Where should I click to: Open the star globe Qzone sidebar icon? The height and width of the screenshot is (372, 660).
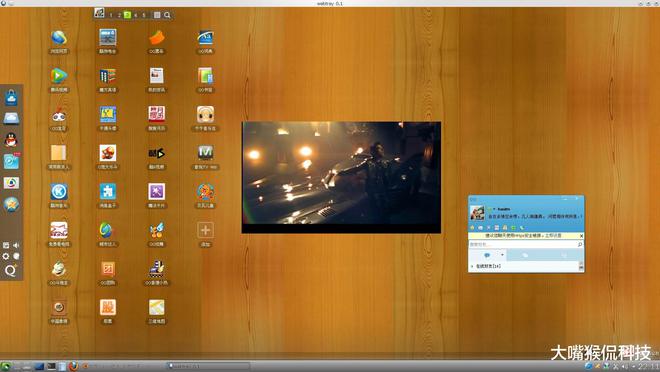point(11,204)
